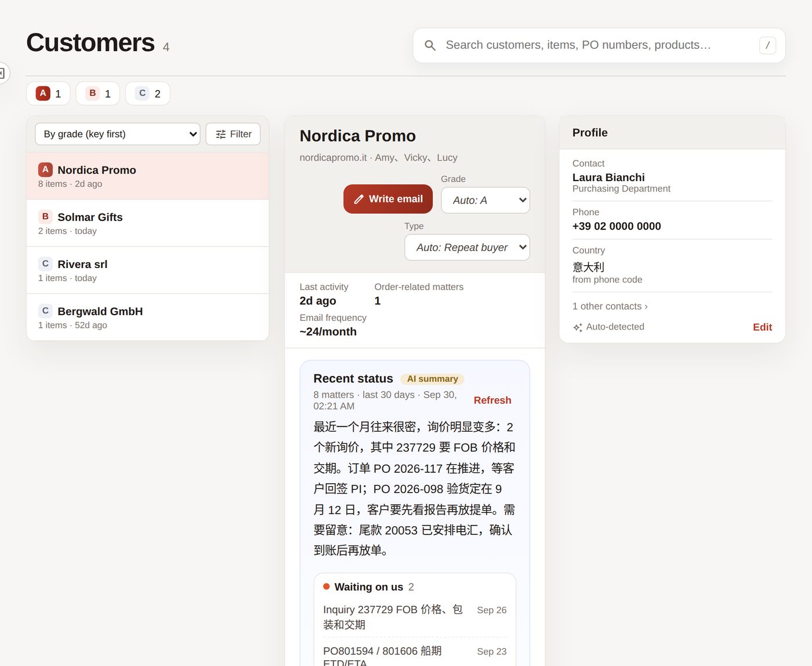This screenshot has height=666, width=812.
Task: Click the search magnifier icon
Action: [x=430, y=45]
